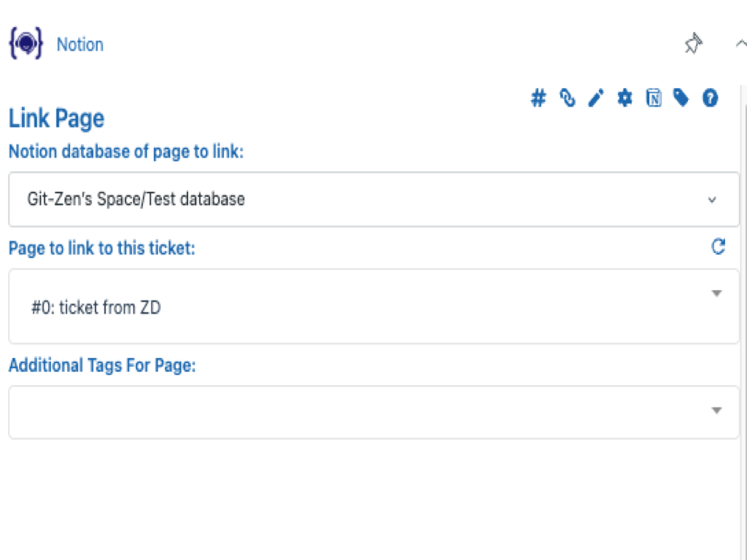
Task: Click the 'Link Page' heading
Action: coord(56,119)
